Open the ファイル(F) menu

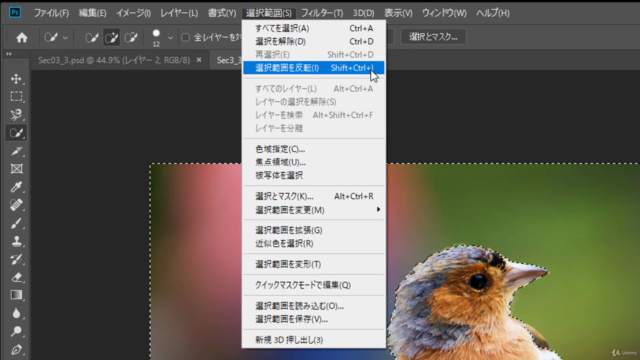51,13
